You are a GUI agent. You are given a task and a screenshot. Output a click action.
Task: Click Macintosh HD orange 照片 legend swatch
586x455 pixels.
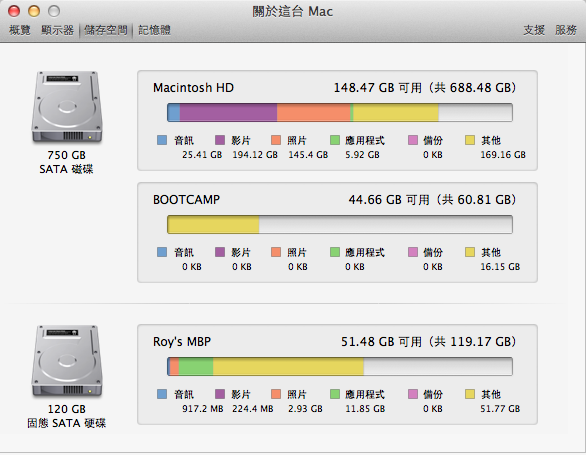click(276, 140)
